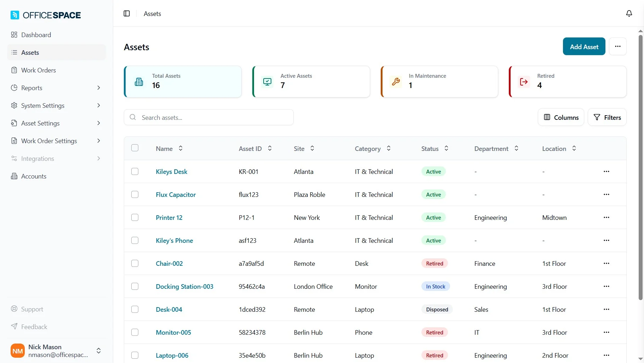
Task: Tick the Kileys Desk row checkbox
Action: pyautogui.click(x=135, y=171)
